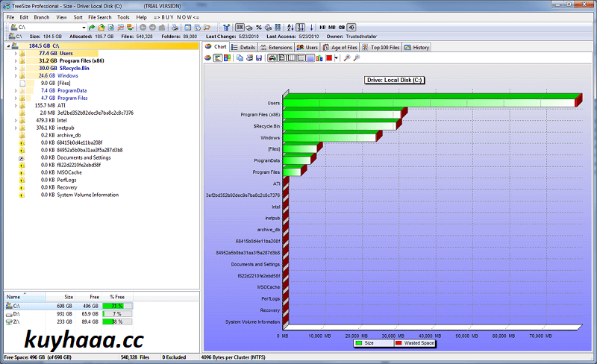Click the red color swatch in chart toolbar
This screenshot has height=364, width=597.
[x=329, y=58]
